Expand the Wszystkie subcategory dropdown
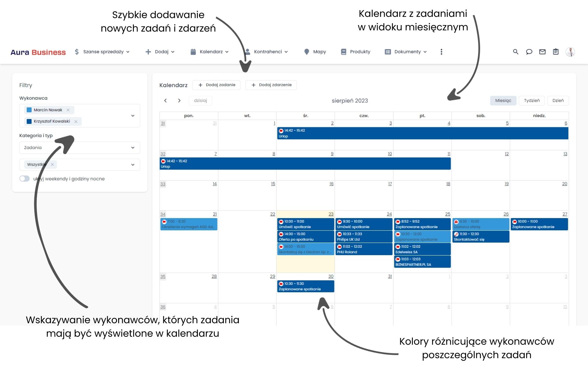This screenshot has width=588, height=368. (x=133, y=164)
